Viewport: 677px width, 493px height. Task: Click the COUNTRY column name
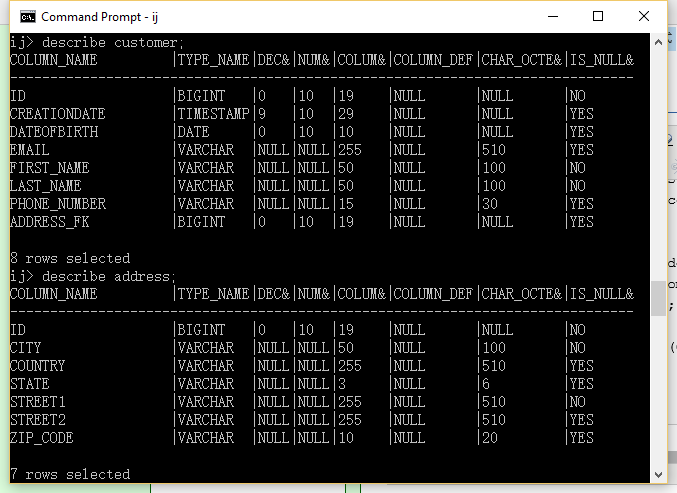point(38,366)
